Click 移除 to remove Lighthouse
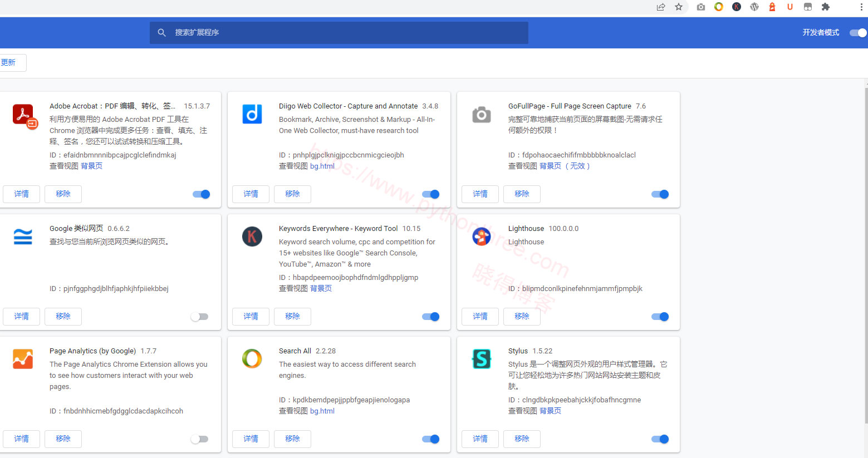This screenshot has height=458, width=868. point(522,317)
